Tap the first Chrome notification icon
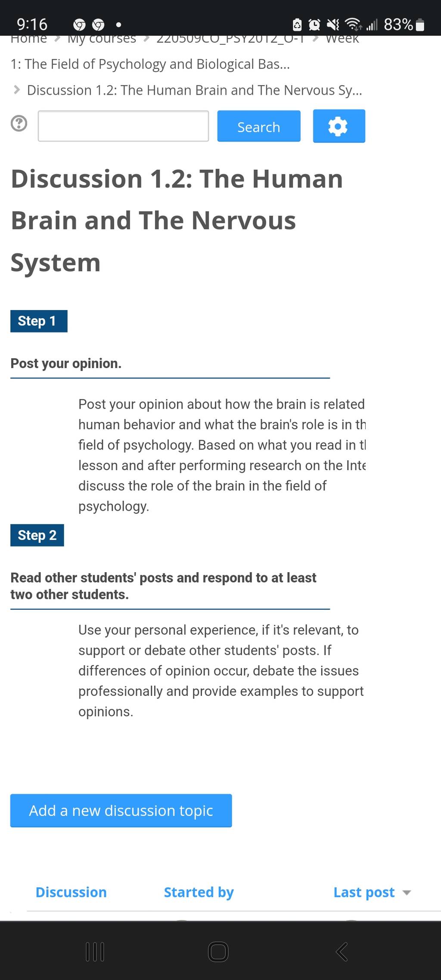 [80, 25]
